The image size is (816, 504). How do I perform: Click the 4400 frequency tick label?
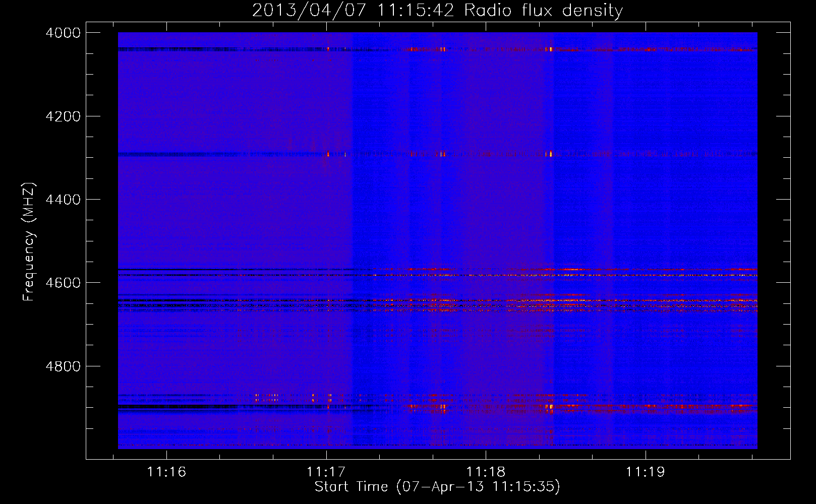point(63,200)
